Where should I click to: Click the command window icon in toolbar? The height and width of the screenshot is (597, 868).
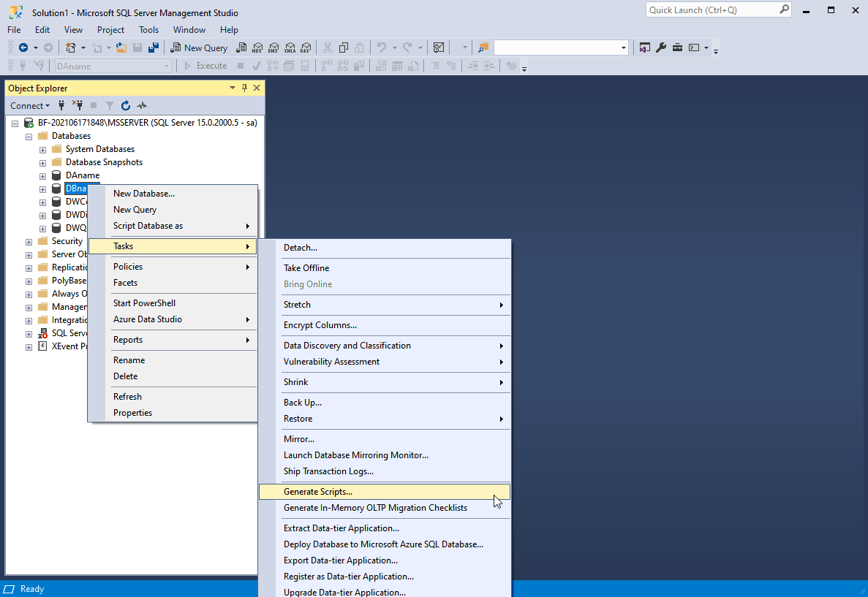[694, 47]
